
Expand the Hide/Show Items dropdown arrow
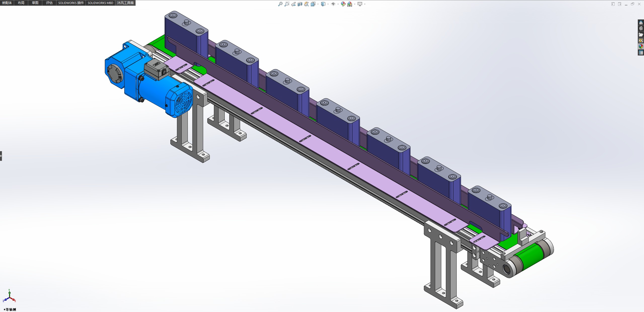click(338, 4)
